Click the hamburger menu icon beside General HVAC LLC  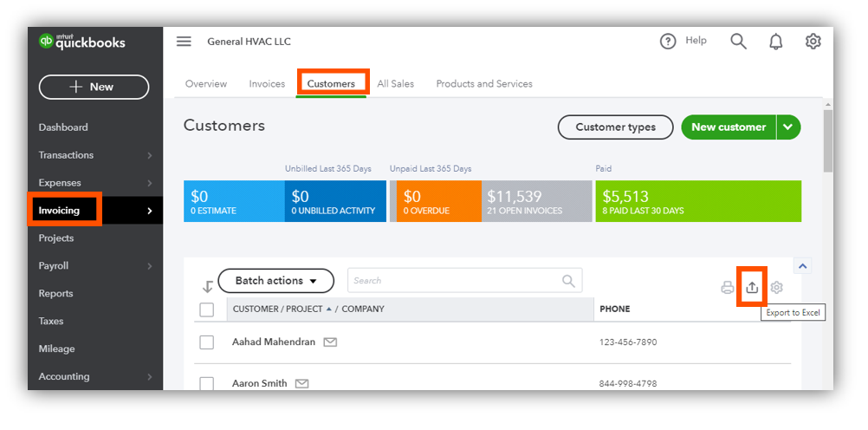[184, 42]
